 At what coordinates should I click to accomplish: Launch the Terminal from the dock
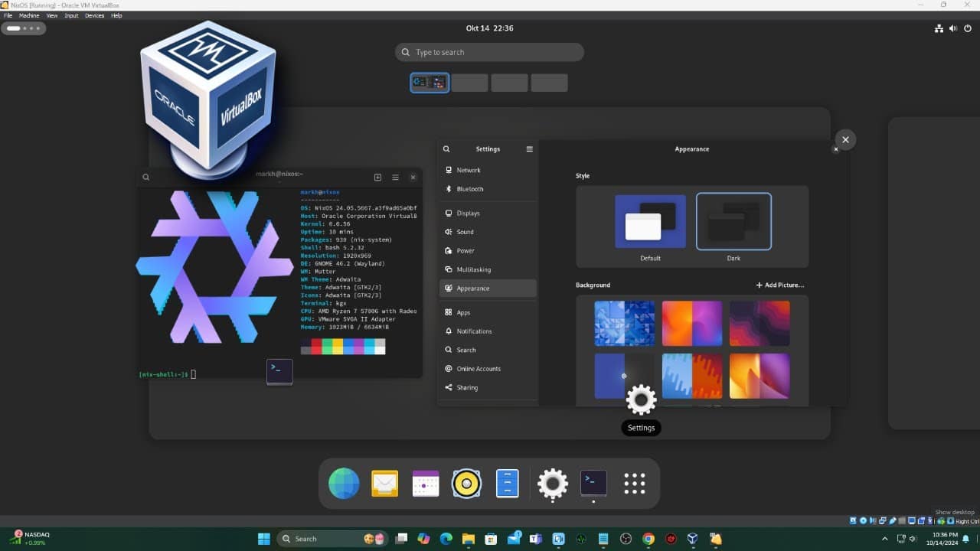point(593,483)
